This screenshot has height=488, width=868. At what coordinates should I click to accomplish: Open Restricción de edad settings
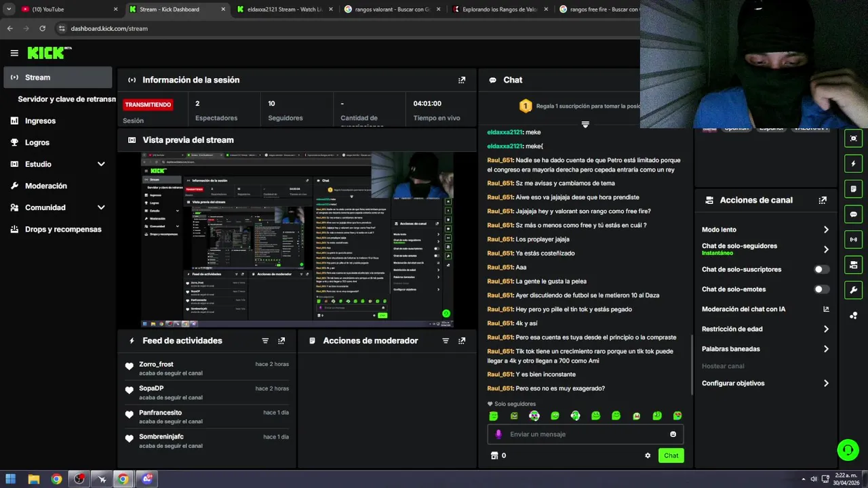765,329
